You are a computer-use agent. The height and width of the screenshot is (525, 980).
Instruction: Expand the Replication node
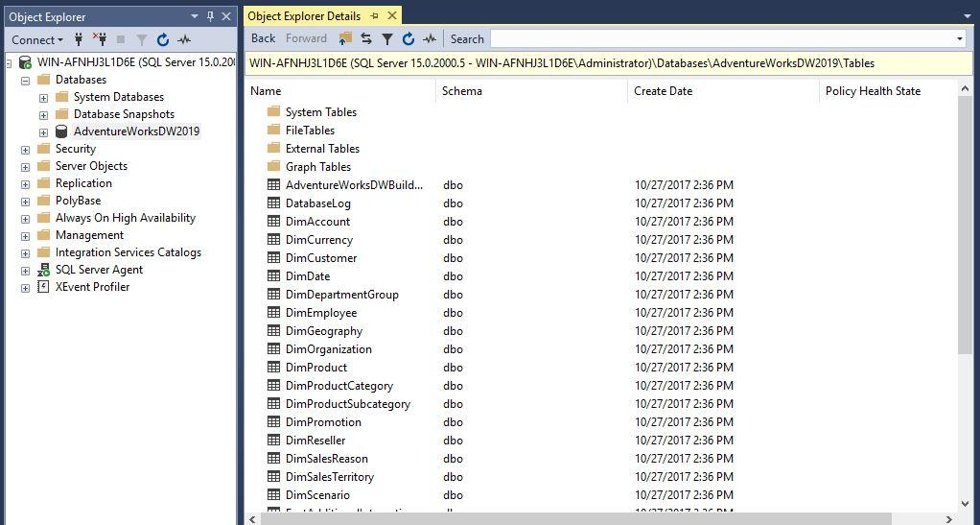[25, 184]
